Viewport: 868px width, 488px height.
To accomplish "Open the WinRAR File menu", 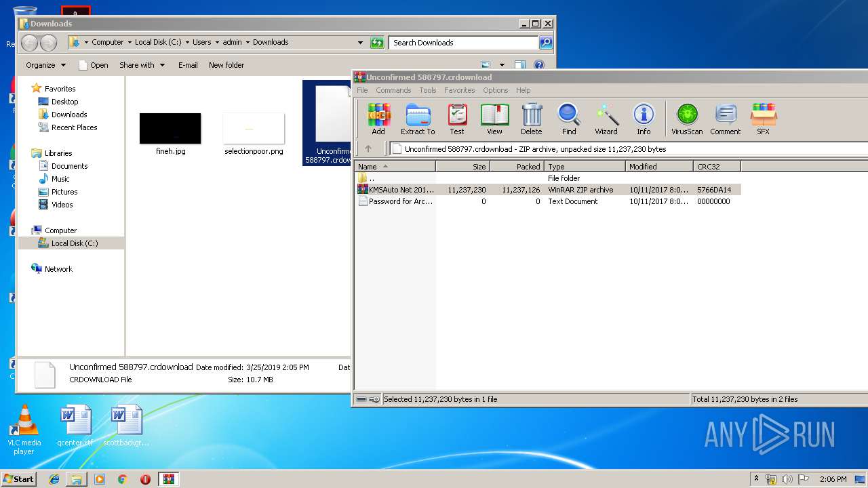I will pos(362,90).
